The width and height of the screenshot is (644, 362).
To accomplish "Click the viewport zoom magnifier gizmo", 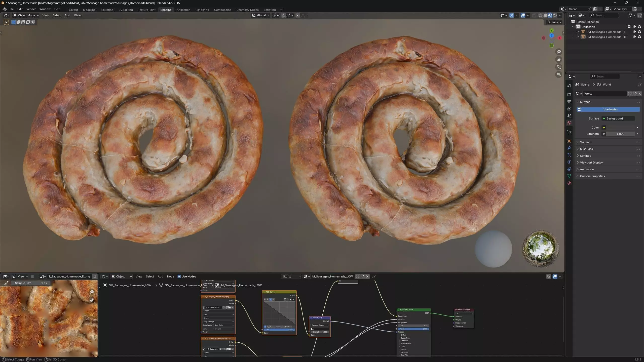I will pyautogui.click(x=559, y=52).
